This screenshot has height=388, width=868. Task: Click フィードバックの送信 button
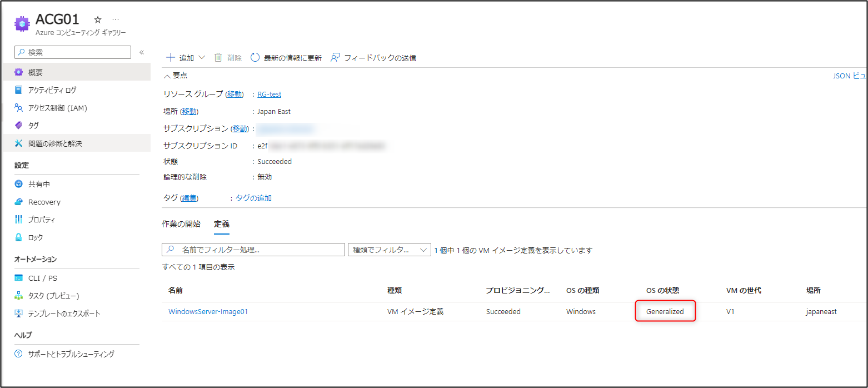coord(373,58)
